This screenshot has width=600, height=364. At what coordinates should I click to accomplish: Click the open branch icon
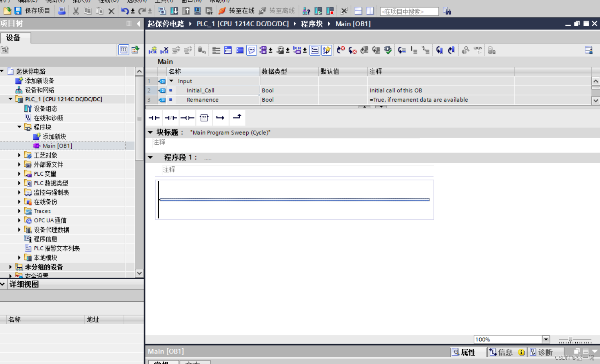click(x=220, y=118)
